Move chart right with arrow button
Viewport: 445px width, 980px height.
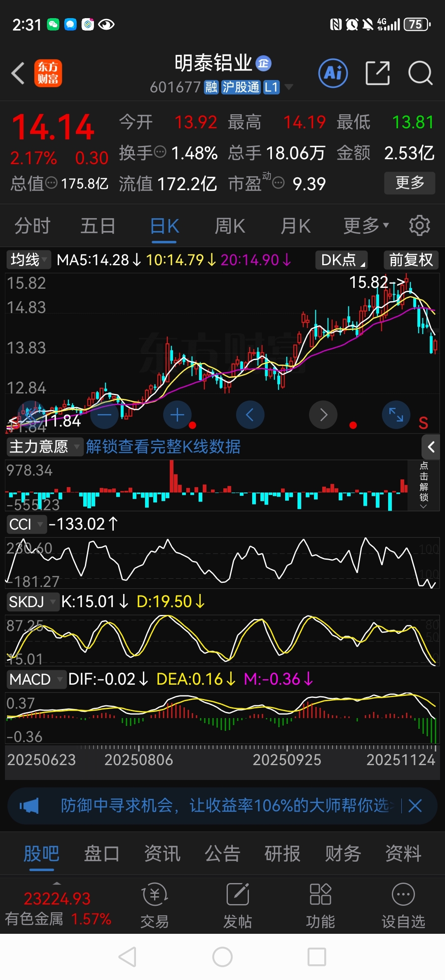click(x=323, y=415)
